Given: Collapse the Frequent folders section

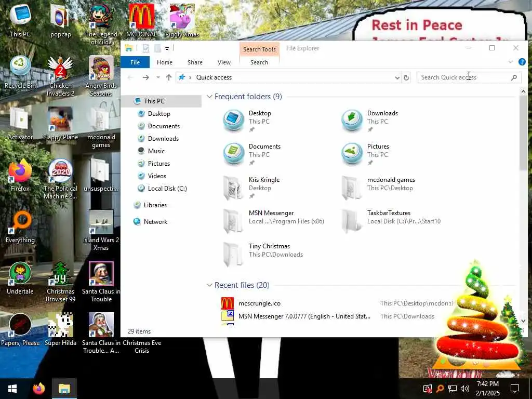Looking at the screenshot, I should 210,97.
